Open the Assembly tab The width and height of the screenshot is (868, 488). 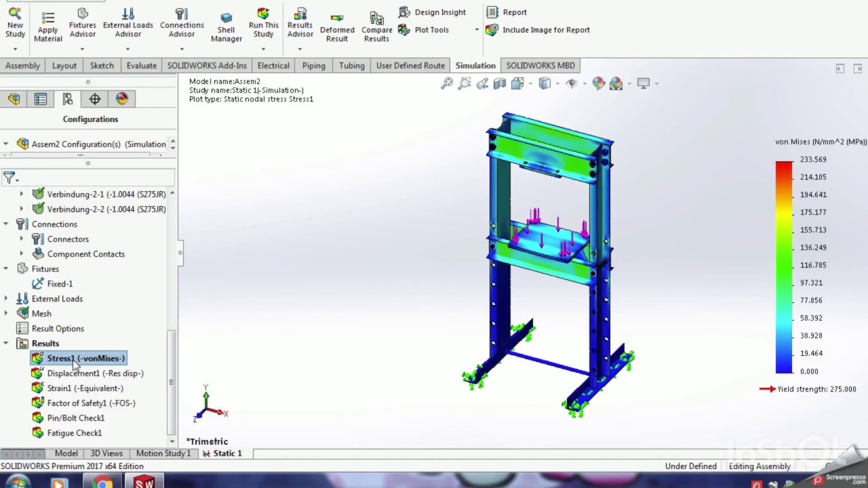point(22,66)
